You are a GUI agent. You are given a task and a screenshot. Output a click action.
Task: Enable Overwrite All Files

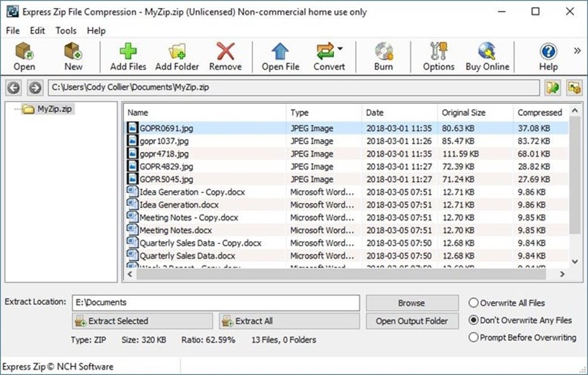pyautogui.click(x=473, y=302)
